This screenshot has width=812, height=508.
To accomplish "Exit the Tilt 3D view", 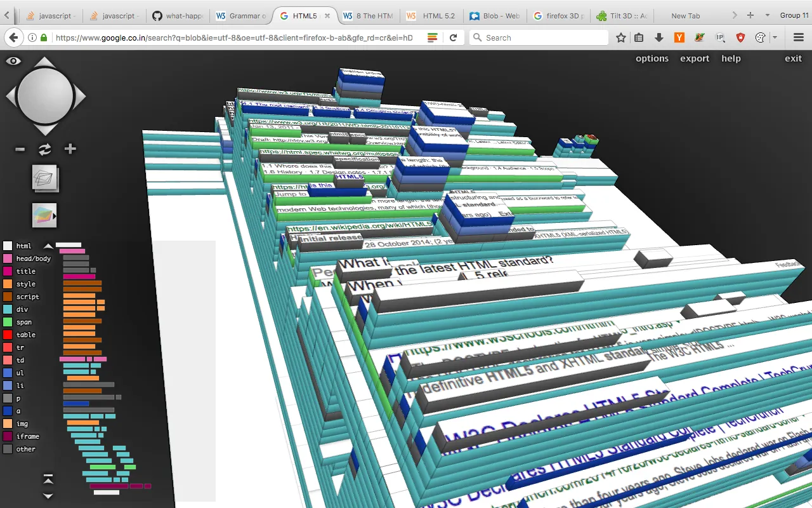I will (793, 58).
